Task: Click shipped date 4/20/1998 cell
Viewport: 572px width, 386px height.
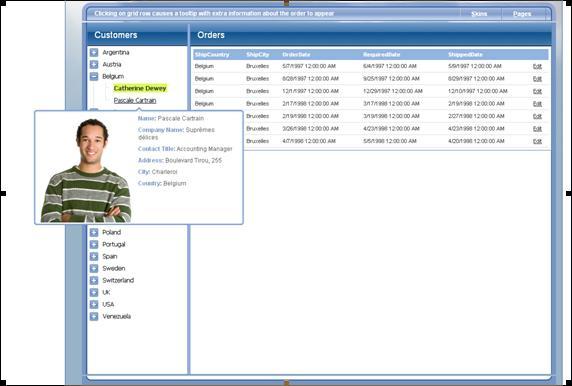Action: 476,141
